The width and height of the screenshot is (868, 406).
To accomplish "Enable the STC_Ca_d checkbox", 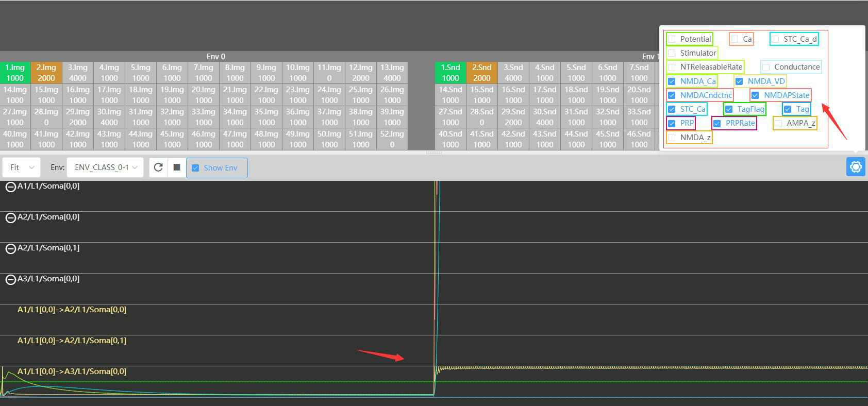I will 775,39.
